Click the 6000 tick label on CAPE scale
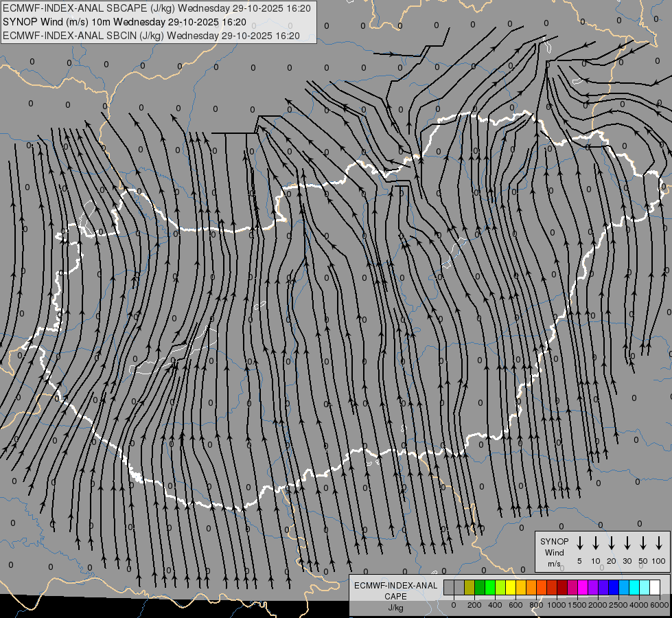 660,605
